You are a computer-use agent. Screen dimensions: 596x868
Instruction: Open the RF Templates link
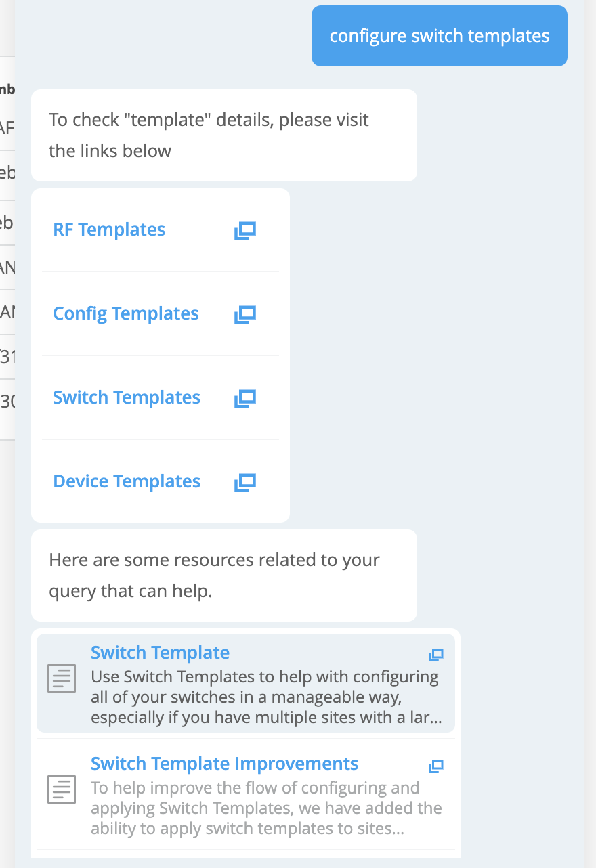[x=109, y=230]
